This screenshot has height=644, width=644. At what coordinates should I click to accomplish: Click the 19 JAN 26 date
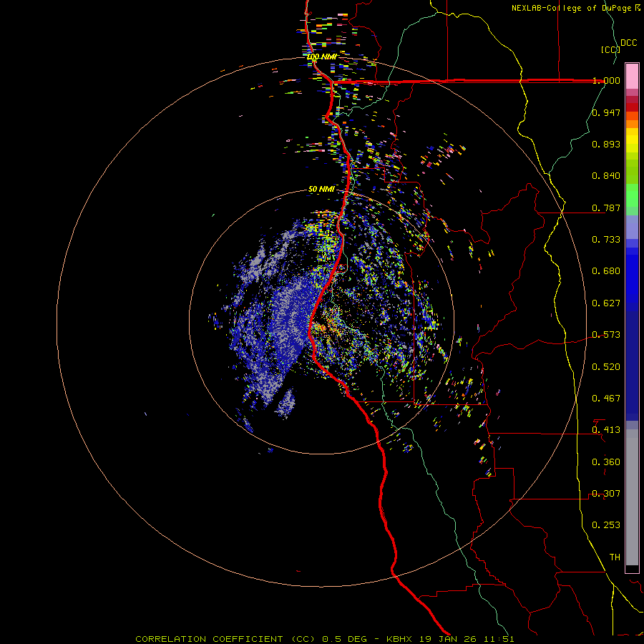449,639
